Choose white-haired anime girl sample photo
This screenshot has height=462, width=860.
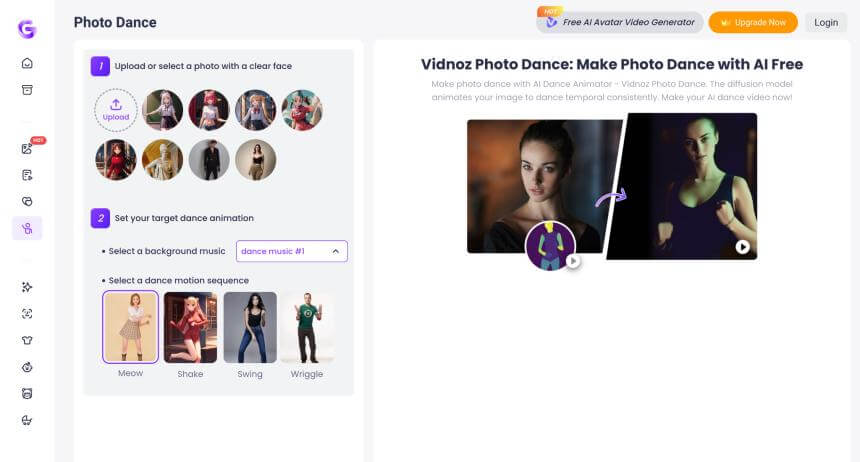162,110
